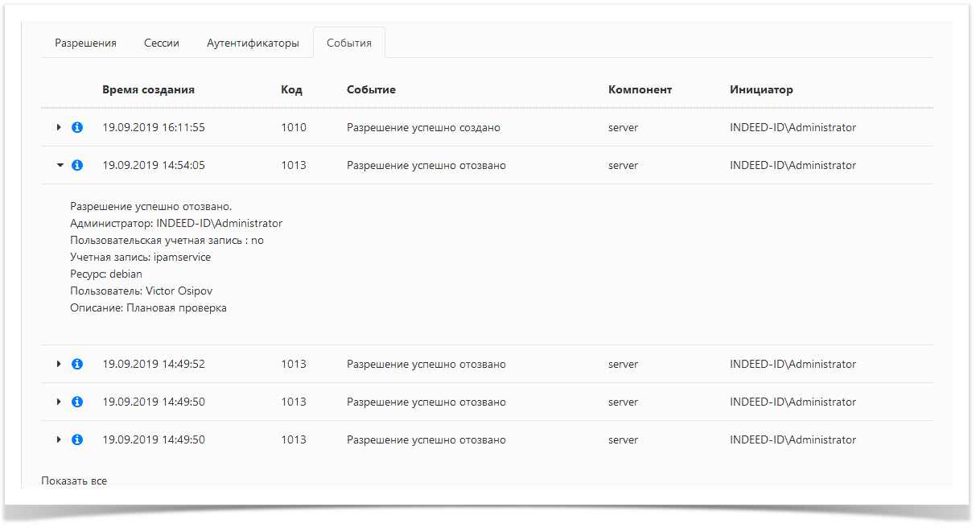Expand the 19.09.2019 16:11:55 event row
Image resolution: width=980 pixels, height=528 pixels.
pyautogui.click(x=59, y=127)
